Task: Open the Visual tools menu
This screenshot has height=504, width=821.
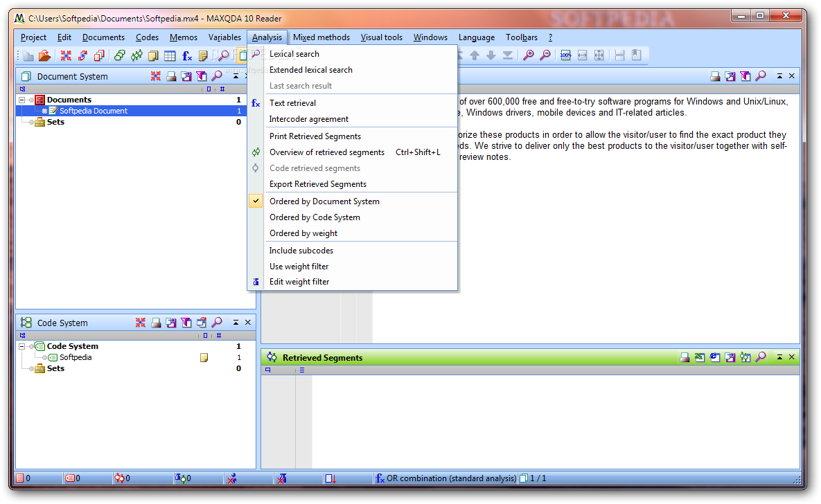Action: tap(381, 37)
